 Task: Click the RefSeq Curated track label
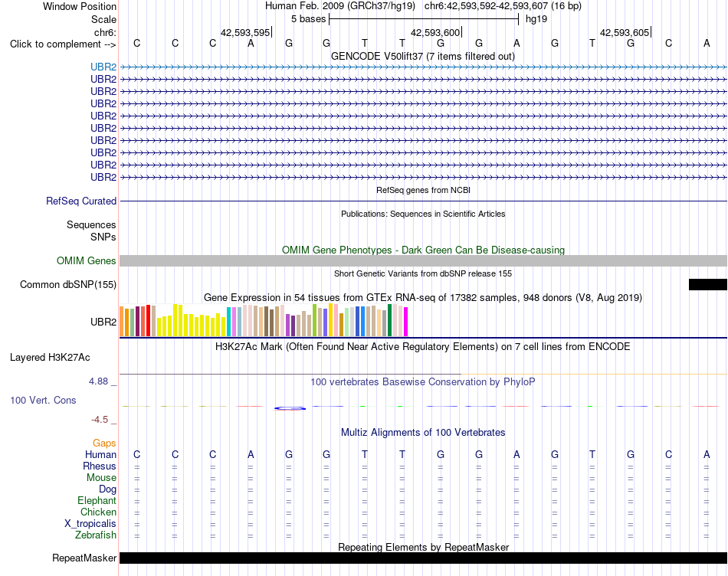coord(81,201)
